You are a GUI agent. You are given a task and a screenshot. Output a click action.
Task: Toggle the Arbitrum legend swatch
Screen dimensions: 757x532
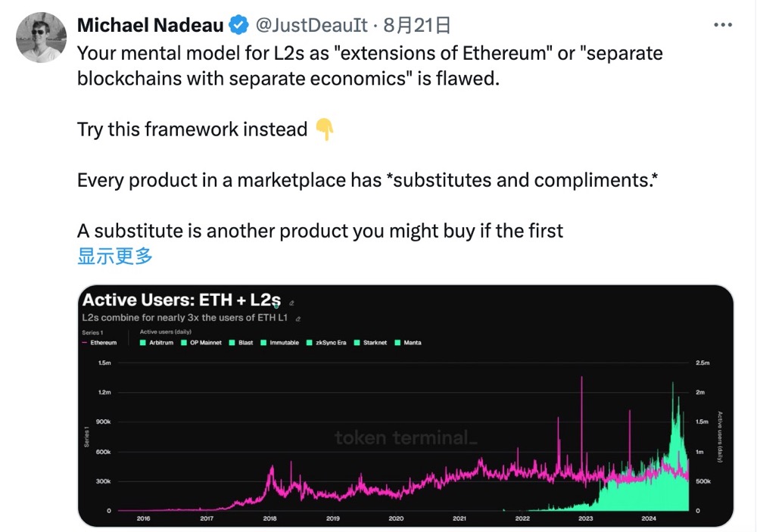(142, 343)
